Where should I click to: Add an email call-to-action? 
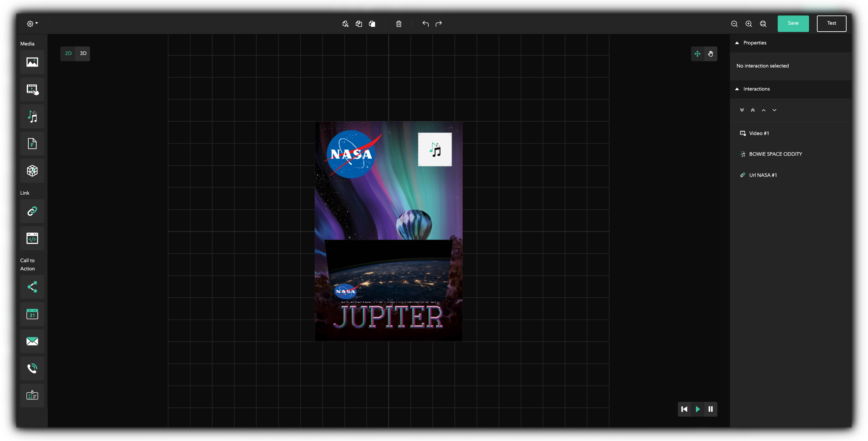pyautogui.click(x=32, y=341)
